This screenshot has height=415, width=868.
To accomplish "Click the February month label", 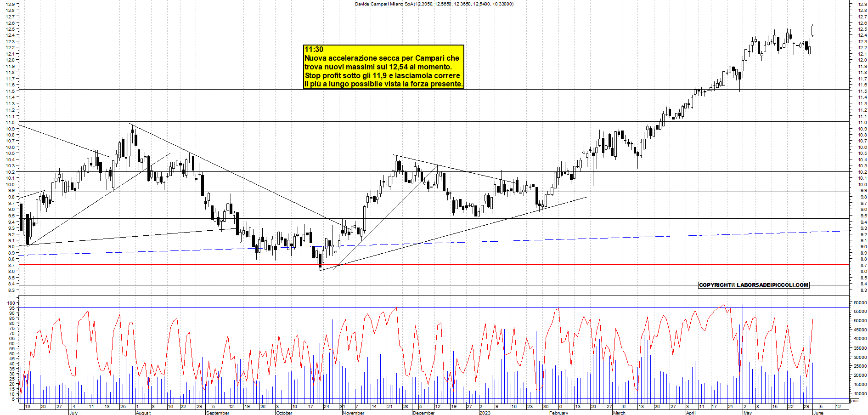I will (x=558, y=413).
